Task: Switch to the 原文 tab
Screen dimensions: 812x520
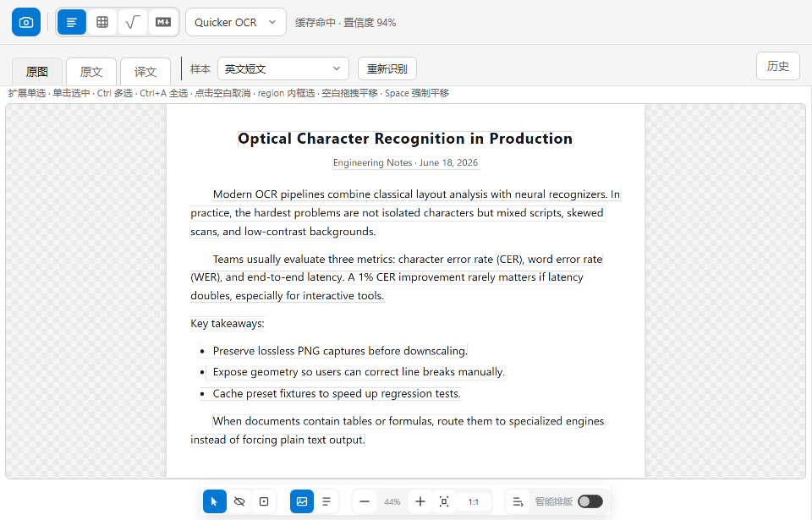Action: point(91,72)
